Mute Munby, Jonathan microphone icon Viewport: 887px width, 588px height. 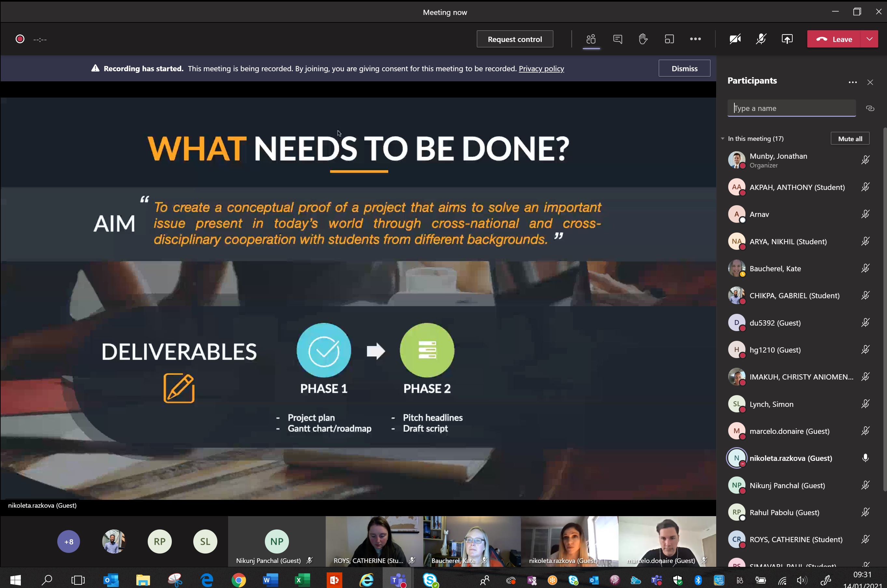tap(865, 160)
